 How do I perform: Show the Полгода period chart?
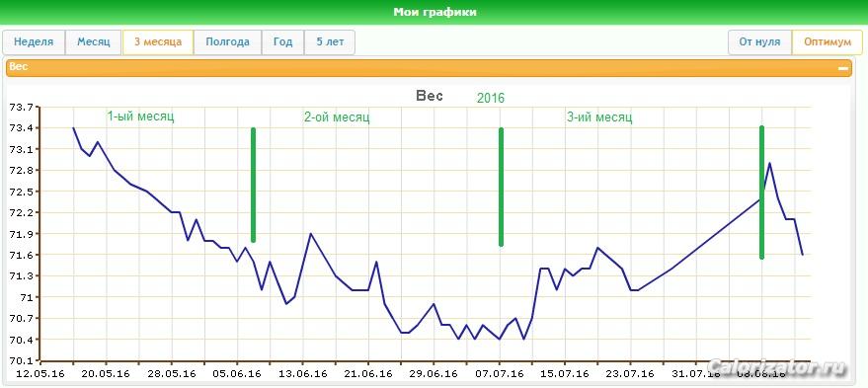coord(227,42)
